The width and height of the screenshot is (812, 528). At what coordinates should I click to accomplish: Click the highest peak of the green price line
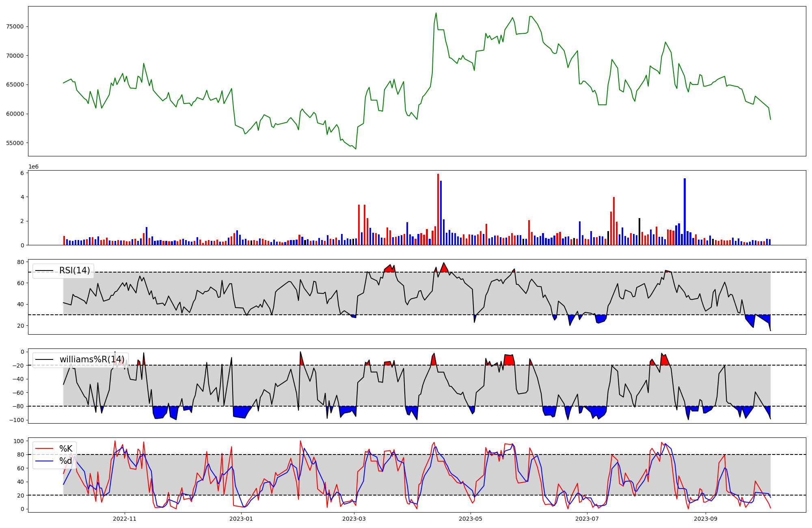[436, 13]
